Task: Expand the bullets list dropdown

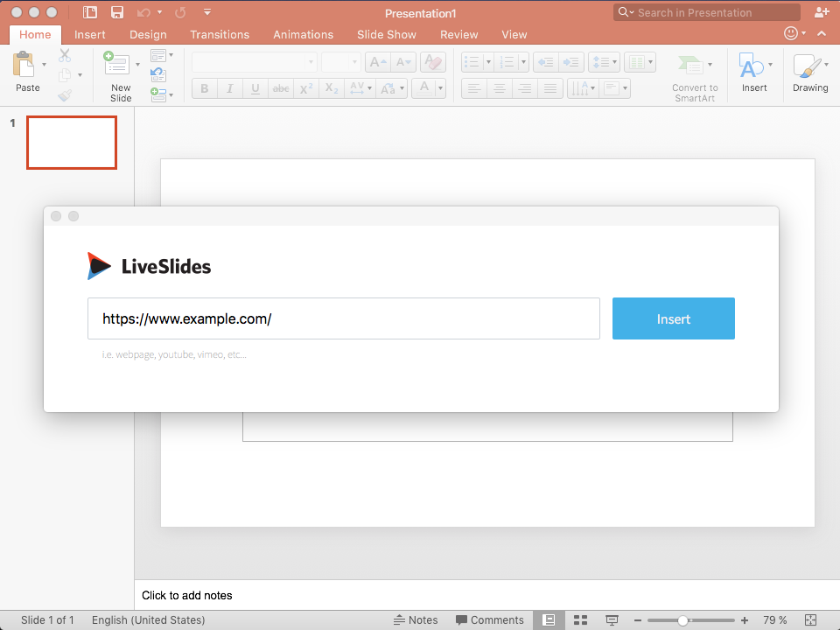Action: pyautogui.click(x=488, y=63)
